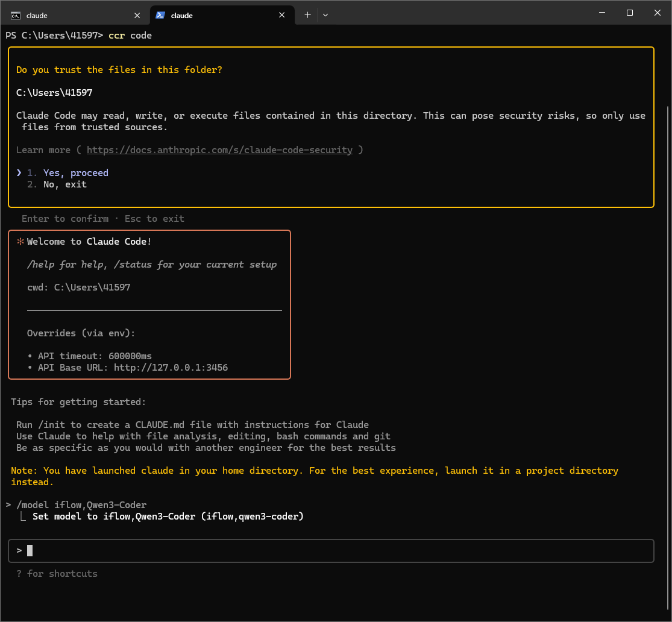Image resolution: width=672 pixels, height=622 pixels.
Task: Maximize the terminal window
Action: pyautogui.click(x=630, y=13)
